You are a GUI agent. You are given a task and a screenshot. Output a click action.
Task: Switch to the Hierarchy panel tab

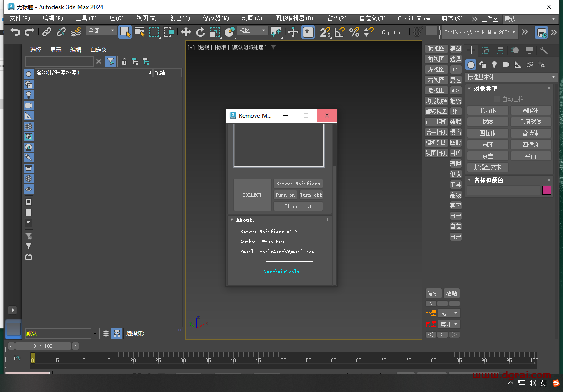click(x=500, y=50)
